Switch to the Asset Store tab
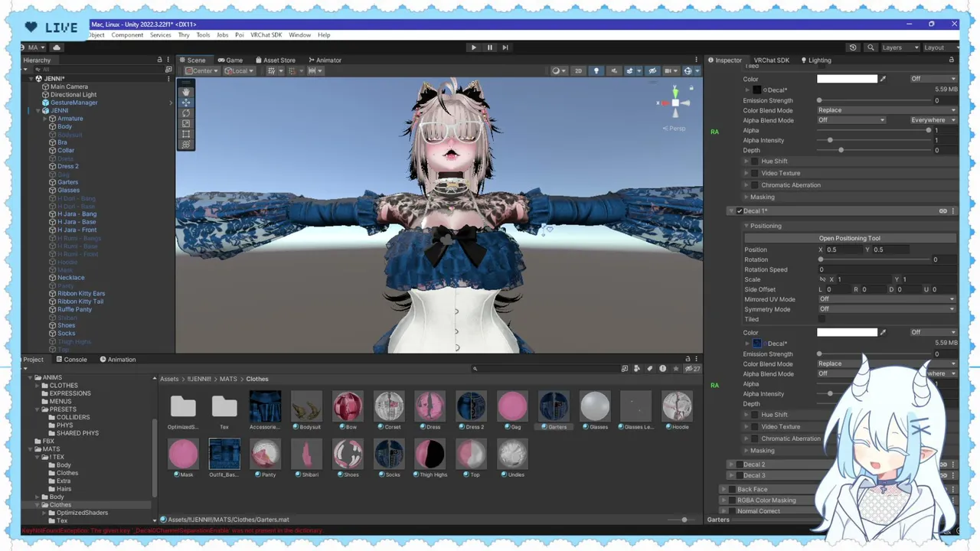 (274, 60)
